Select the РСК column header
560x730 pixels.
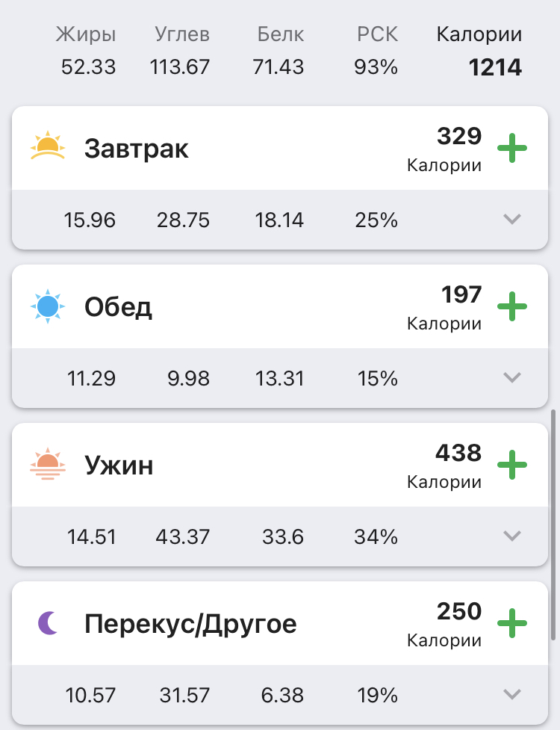pyautogui.click(x=377, y=34)
